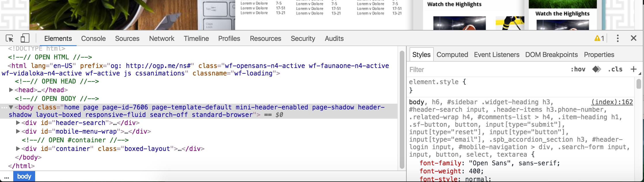The image size is (644, 182).
Task: Click the breadcrumb ellipsis
Action: [x=7, y=177]
